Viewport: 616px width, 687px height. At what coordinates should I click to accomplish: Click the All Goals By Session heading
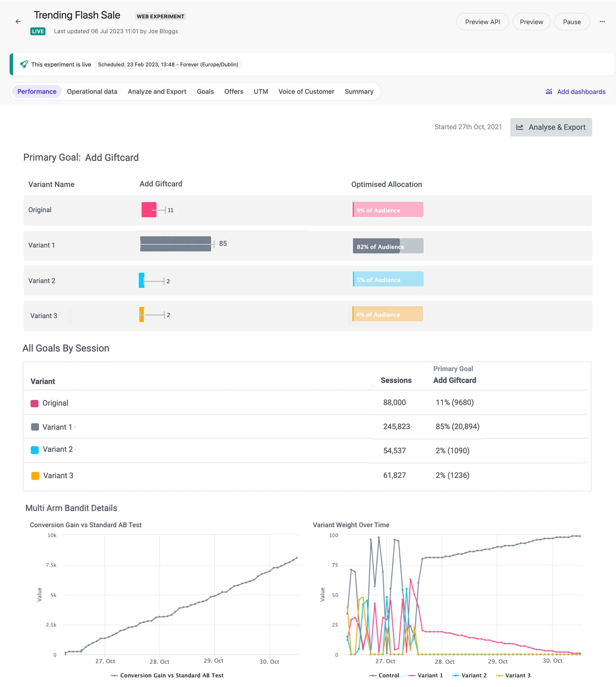pos(66,348)
